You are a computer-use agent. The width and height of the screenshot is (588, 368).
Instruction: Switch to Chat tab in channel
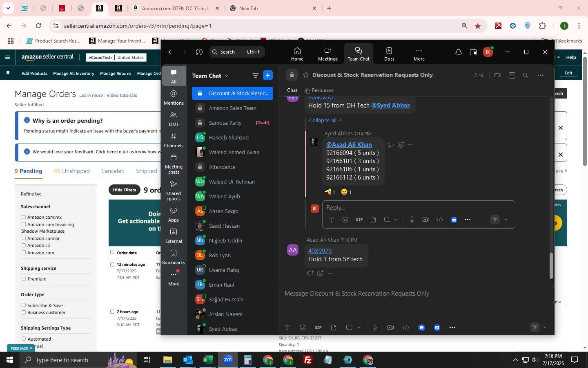tap(292, 90)
